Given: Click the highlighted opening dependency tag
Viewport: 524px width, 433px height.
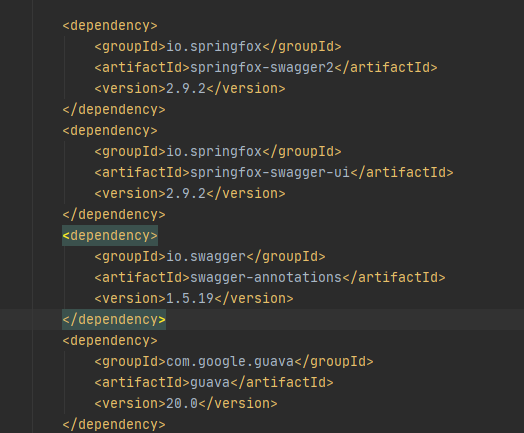Looking at the screenshot, I should pos(110,236).
